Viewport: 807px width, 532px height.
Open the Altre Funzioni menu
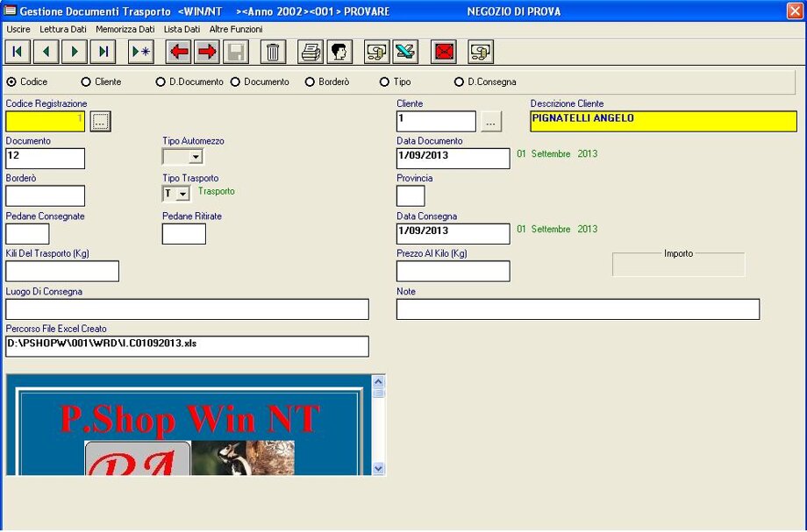(236, 29)
